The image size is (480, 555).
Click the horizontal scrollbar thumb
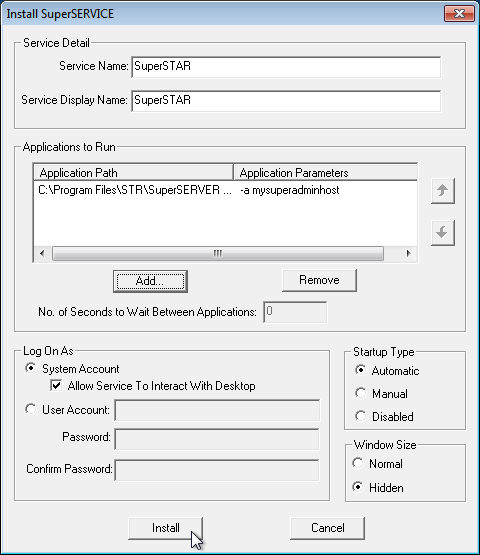coord(218,253)
